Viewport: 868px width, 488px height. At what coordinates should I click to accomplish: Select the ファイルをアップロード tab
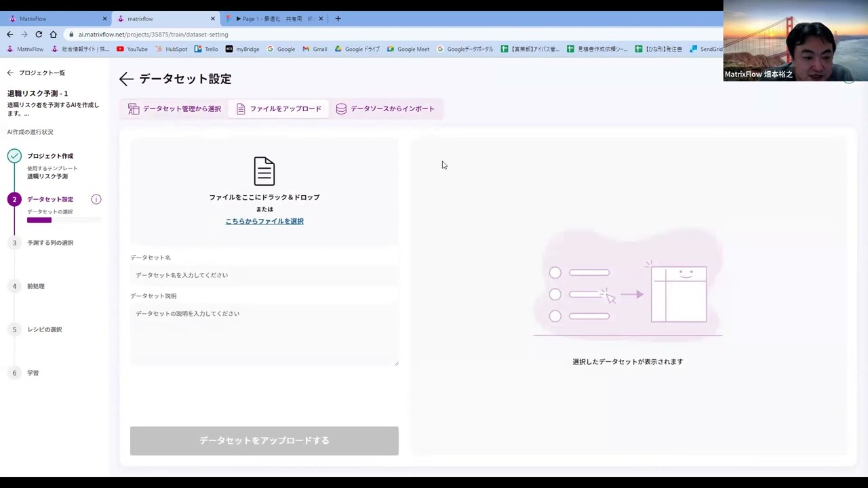279,109
